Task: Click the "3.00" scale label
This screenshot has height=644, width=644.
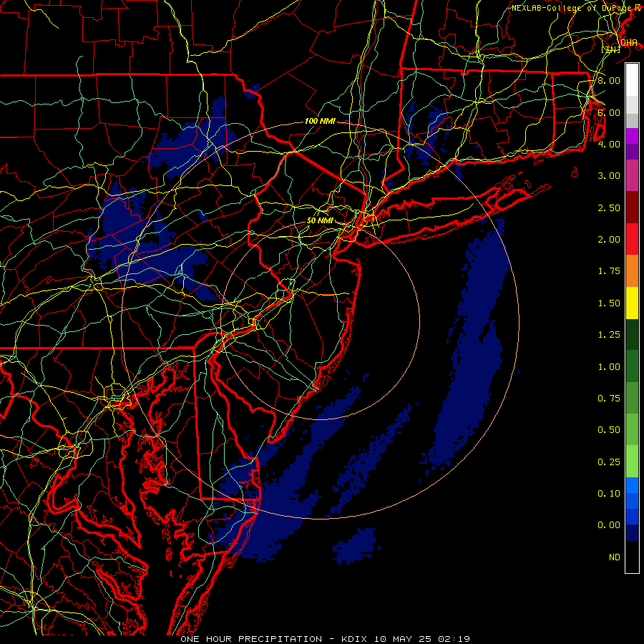Action: pyautogui.click(x=609, y=176)
